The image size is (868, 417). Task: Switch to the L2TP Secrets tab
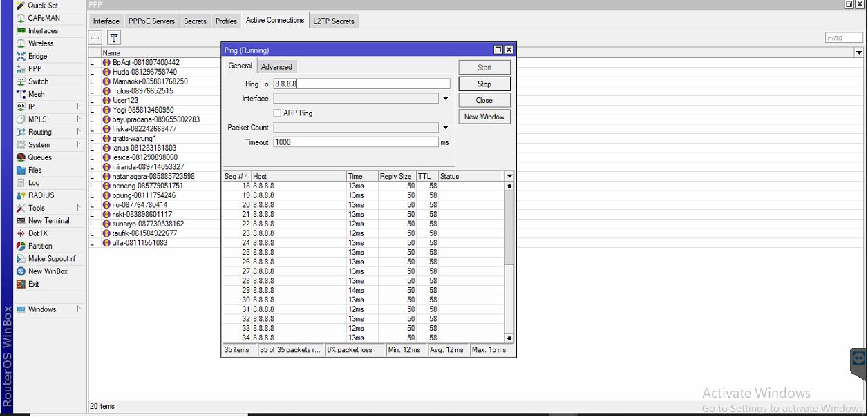tap(334, 21)
